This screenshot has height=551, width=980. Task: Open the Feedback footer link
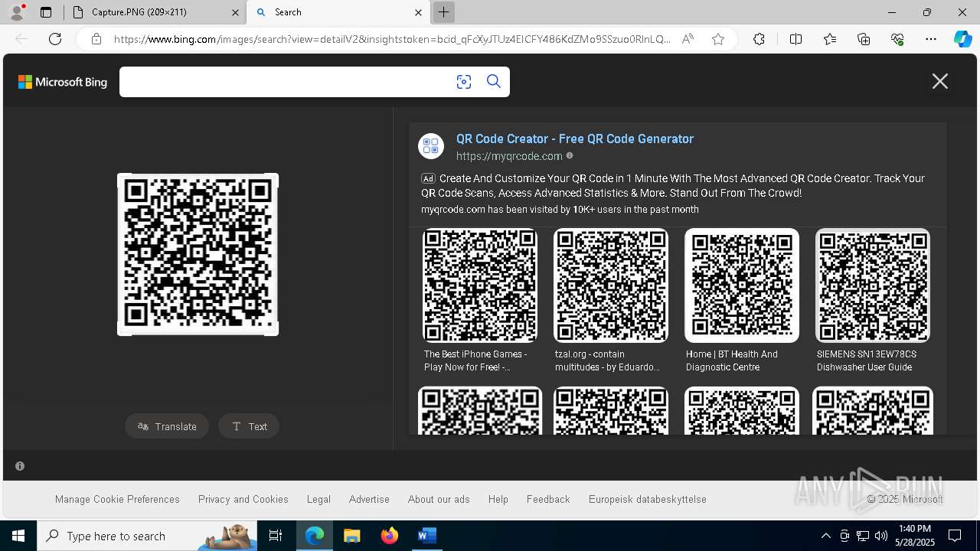pos(548,499)
